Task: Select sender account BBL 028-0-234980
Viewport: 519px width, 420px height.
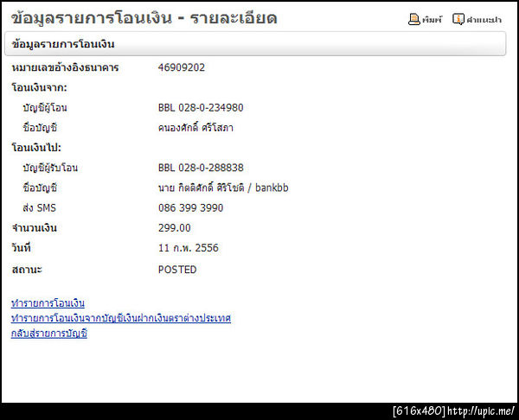Action: point(201,107)
